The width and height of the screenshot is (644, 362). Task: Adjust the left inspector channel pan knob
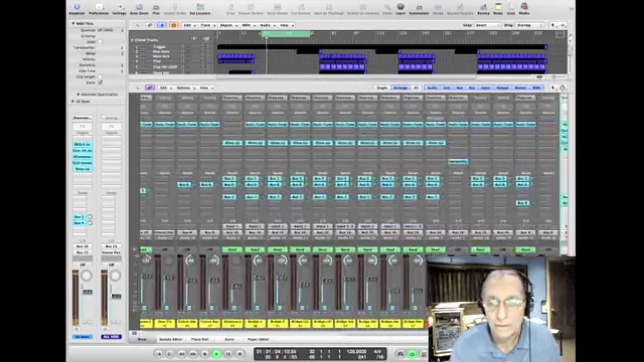tap(87, 276)
